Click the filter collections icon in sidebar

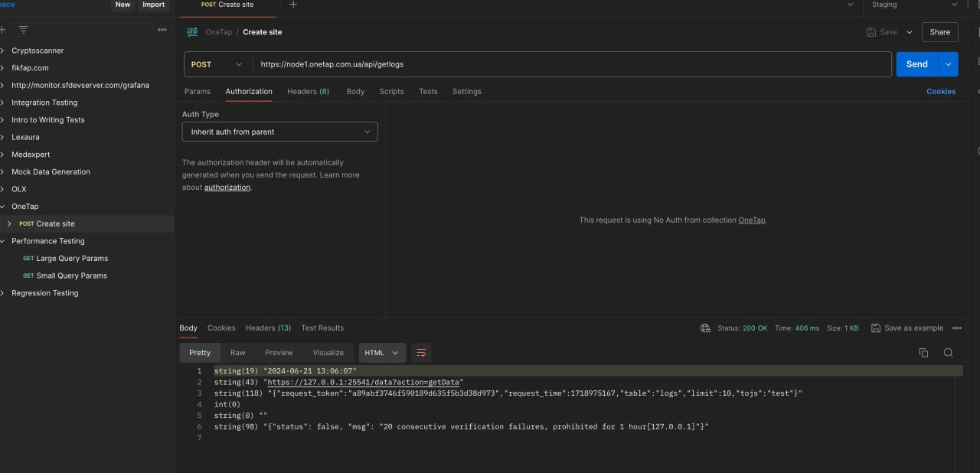click(24, 30)
